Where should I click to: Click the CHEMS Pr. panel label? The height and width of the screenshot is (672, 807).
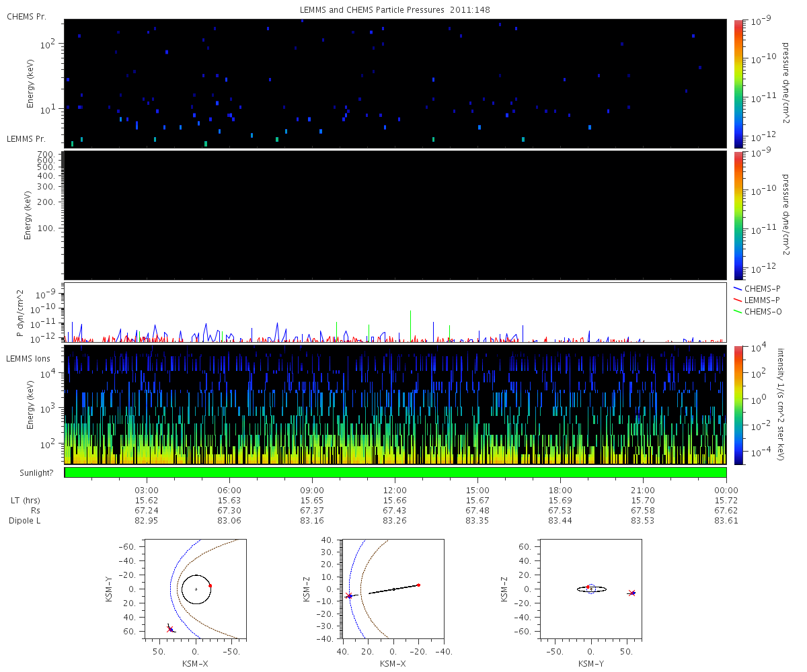(26, 16)
